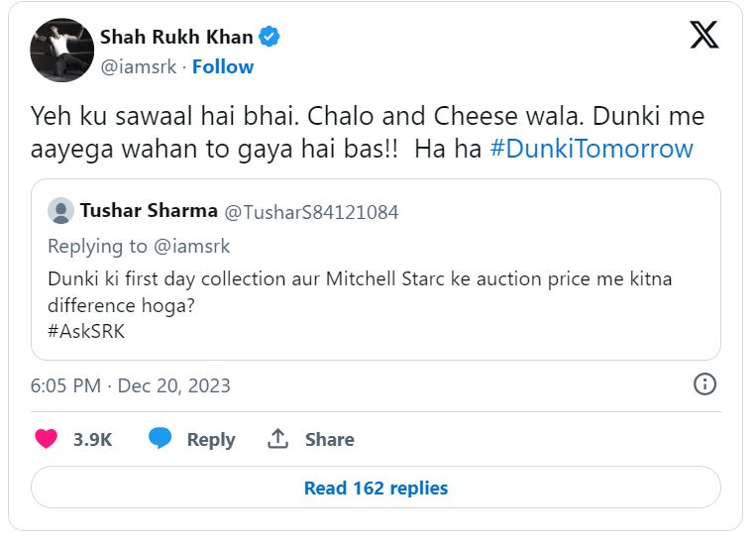Open the @iamsrk handle under the name
Screen dimensions: 756x544
click(x=140, y=66)
